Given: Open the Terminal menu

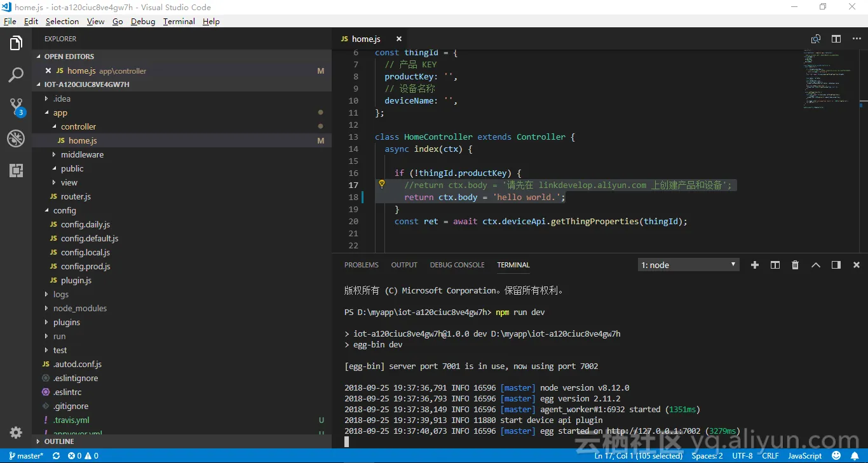Looking at the screenshot, I should click(x=179, y=21).
